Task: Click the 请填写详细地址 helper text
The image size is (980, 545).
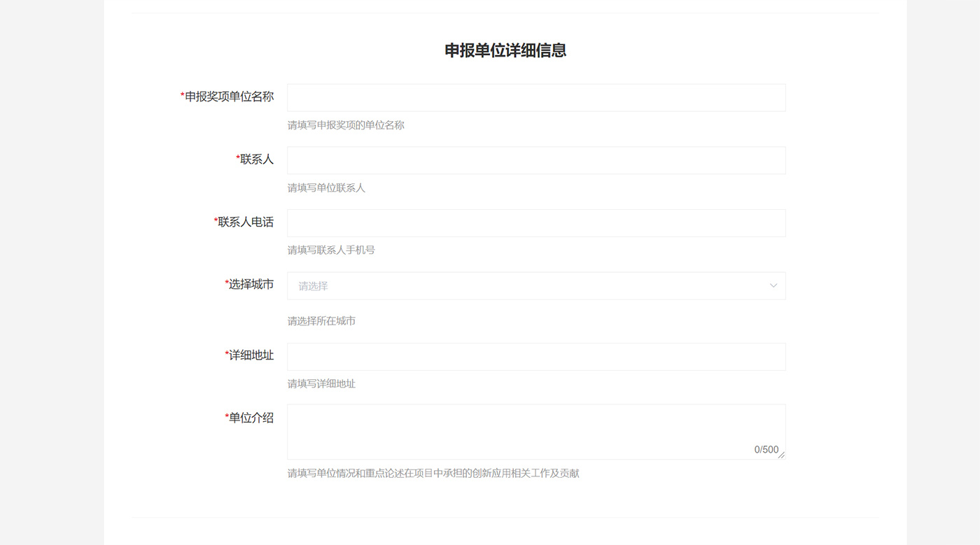Action: point(321,384)
